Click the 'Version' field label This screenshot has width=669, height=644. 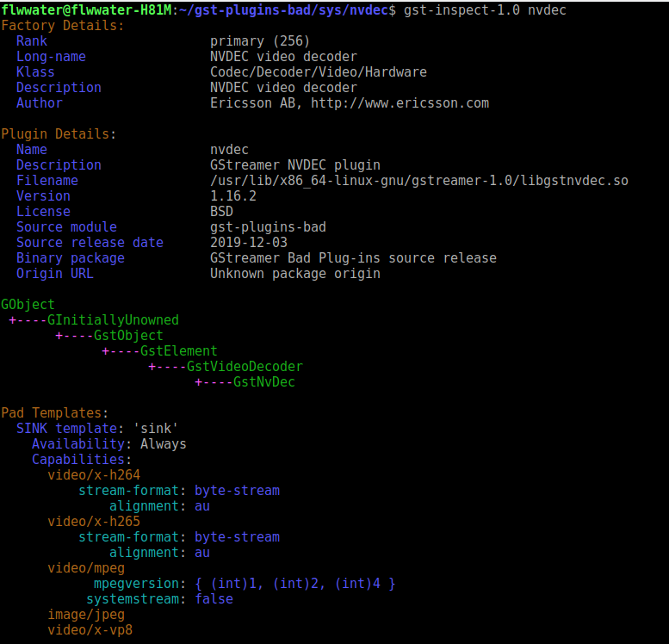click(x=43, y=196)
